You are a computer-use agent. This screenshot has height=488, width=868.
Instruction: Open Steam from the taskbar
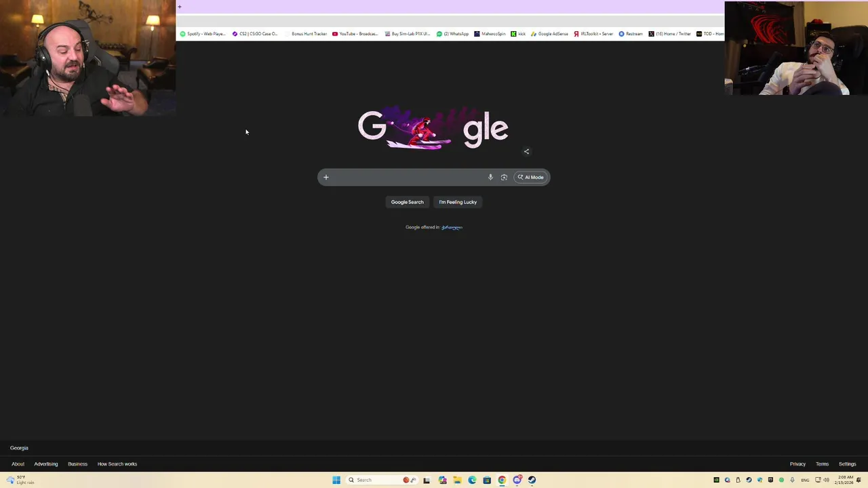coord(532,480)
